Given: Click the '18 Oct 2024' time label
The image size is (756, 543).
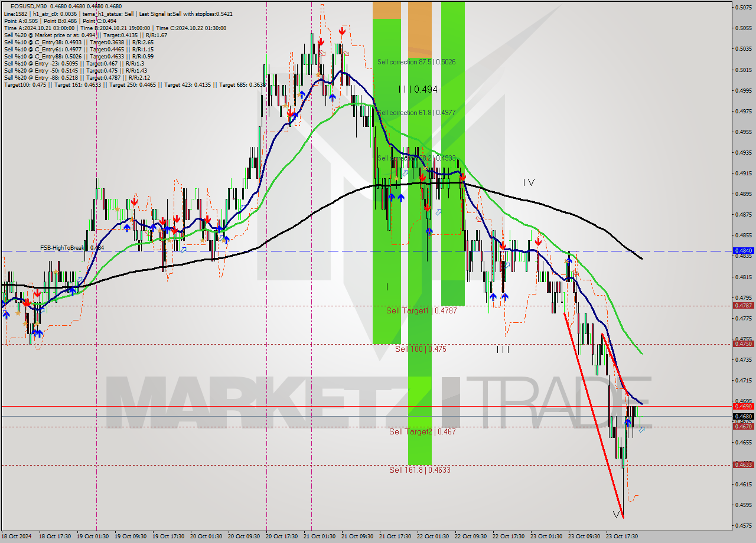Looking at the screenshot, I should tap(17, 537).
